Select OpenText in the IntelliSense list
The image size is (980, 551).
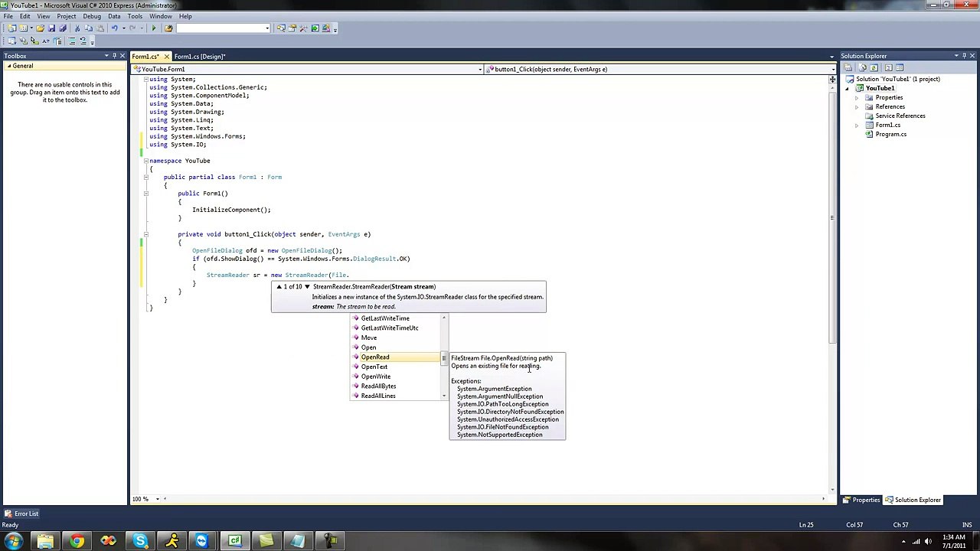coord(396,367)
